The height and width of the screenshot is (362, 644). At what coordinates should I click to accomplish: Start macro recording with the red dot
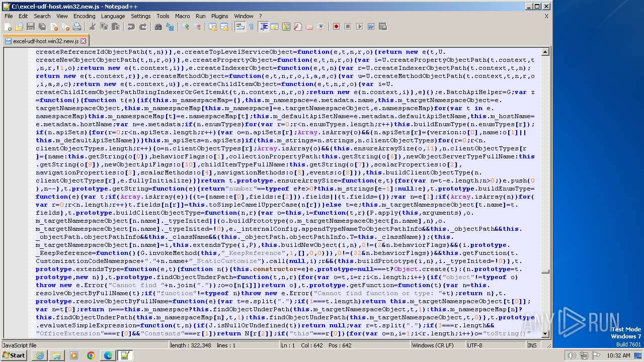pos(336,27)
